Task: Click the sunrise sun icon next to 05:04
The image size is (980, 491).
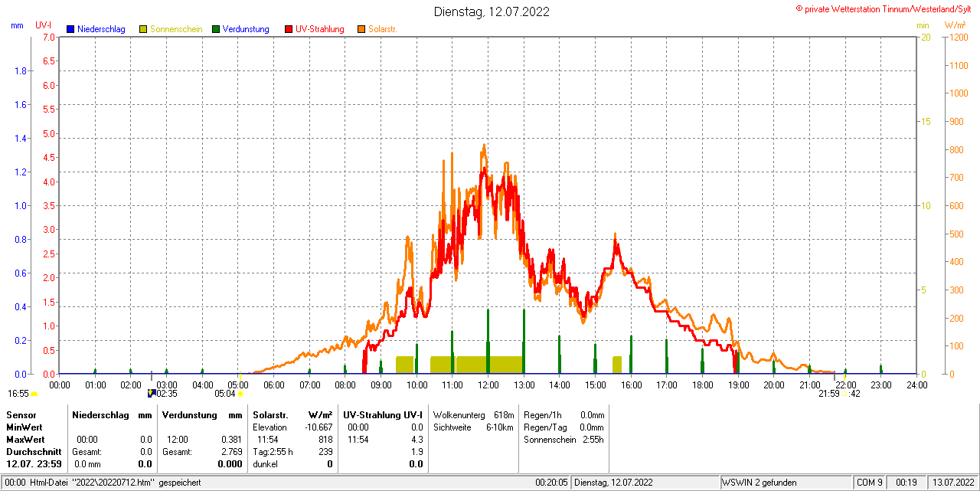Action: (241, 394)
